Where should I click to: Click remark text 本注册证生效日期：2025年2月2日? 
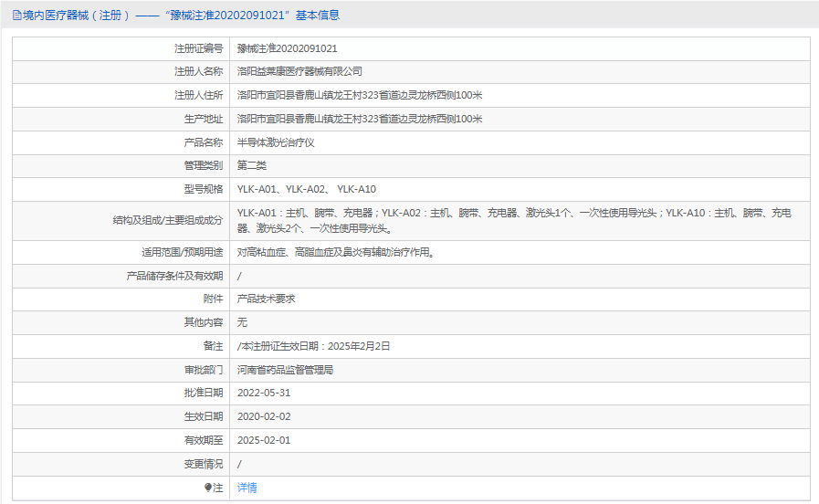(316, 346)
